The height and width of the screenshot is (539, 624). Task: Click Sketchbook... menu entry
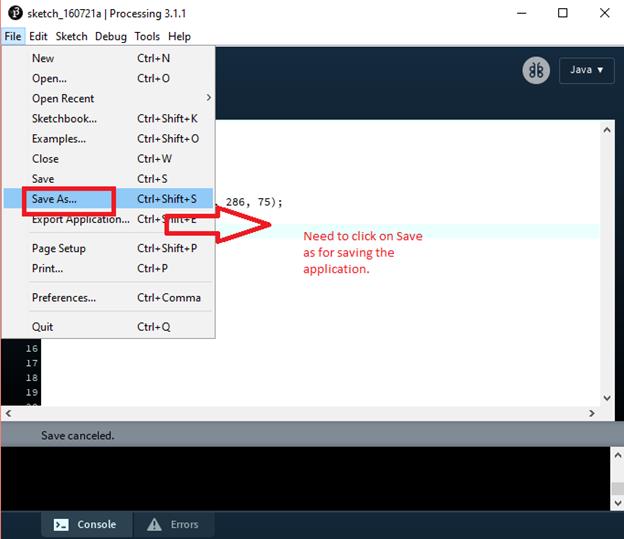click(x=108, y=119)
